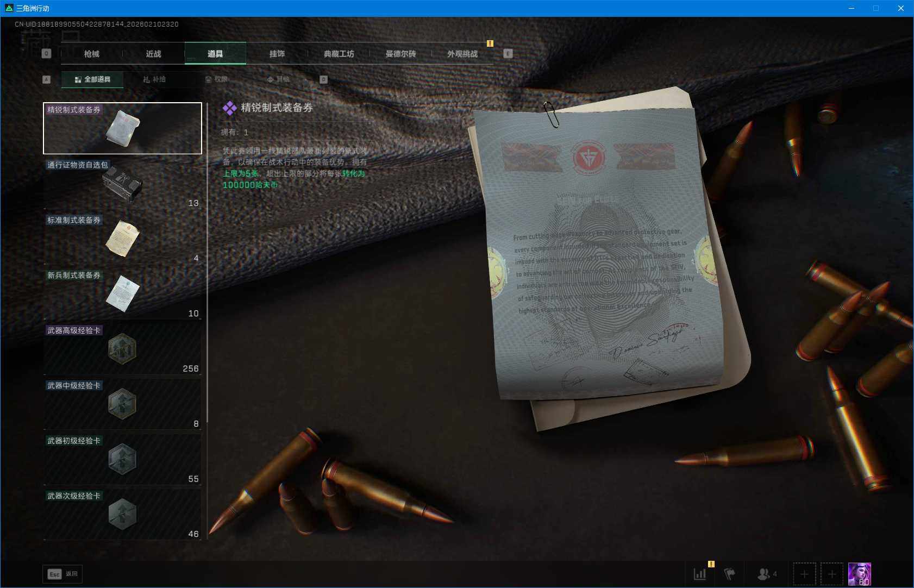Select the 补给 sub-tab
This screenshot has height=588, width=914.
(x=156, y=79)
